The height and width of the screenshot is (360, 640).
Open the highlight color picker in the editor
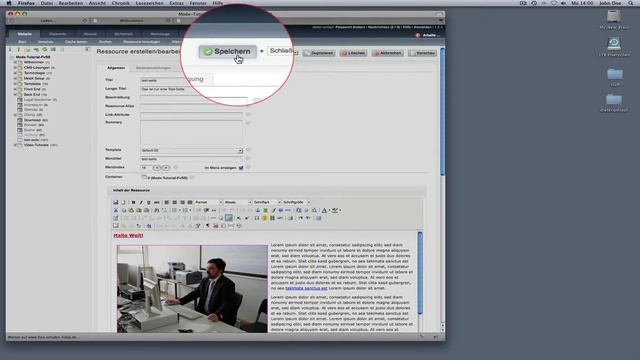[336, 210]
